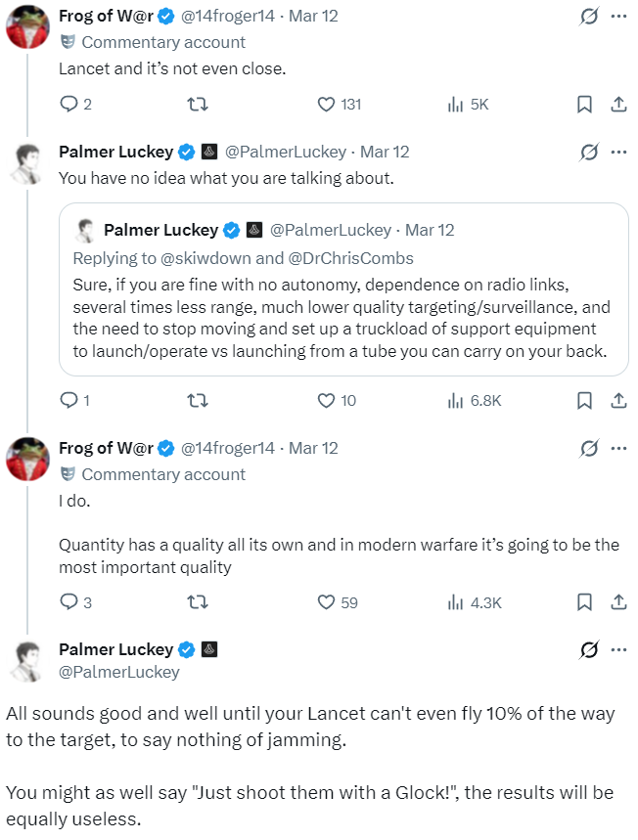View analytics showing 4.3K views
This screenshot has width=638, height=840.
[455, 602]
